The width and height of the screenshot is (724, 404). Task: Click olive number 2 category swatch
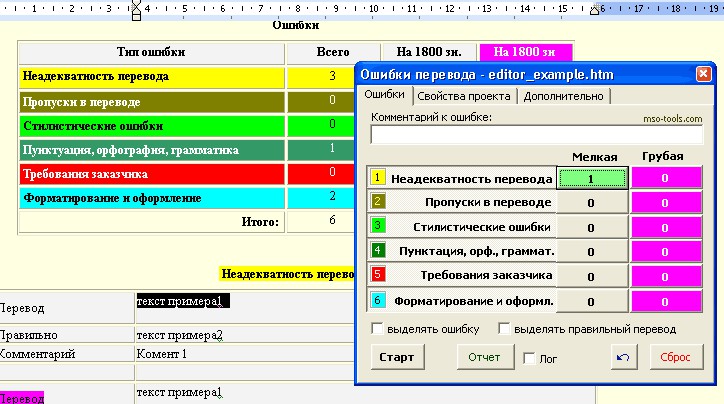tap(377, 201)
